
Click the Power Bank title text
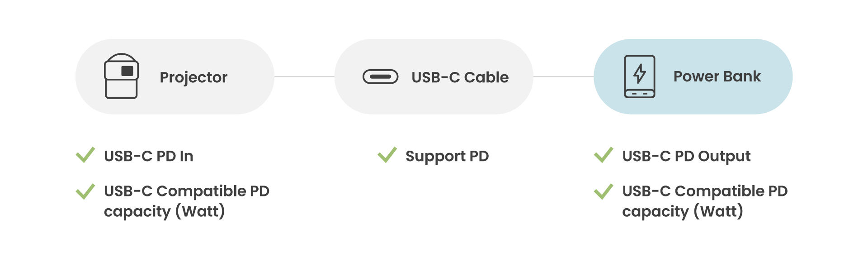717,76
